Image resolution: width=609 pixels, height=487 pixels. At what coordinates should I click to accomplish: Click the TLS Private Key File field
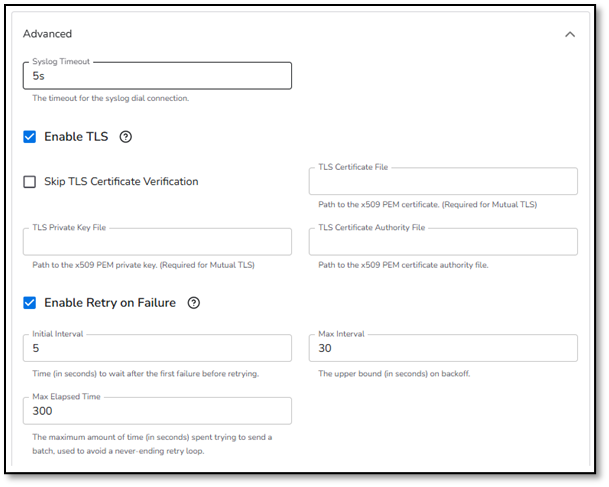157,242
